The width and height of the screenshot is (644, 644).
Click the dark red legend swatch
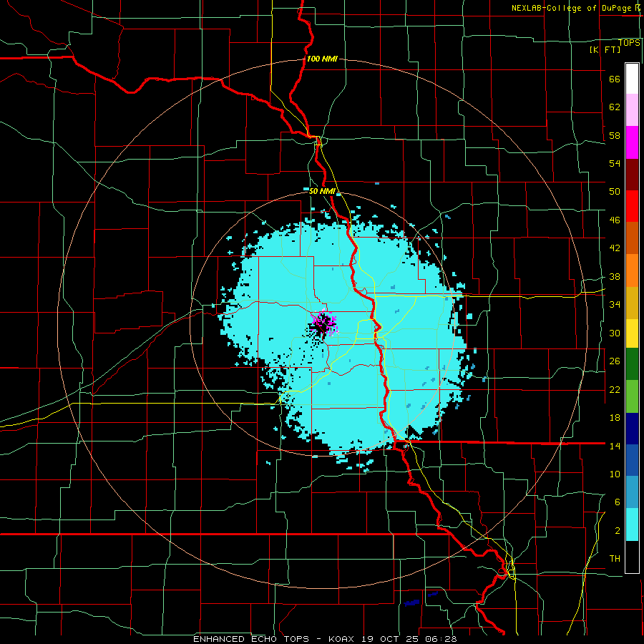click(632, 175)
